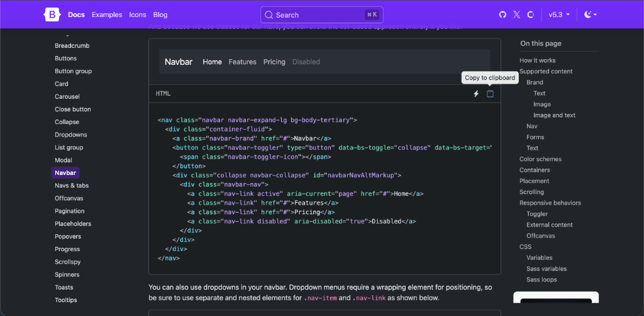
Task: Jump to Sass variables section
Action: point(547,269)
